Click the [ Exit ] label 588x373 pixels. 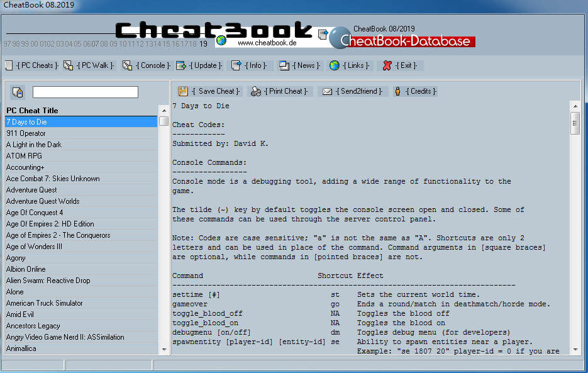406,65
